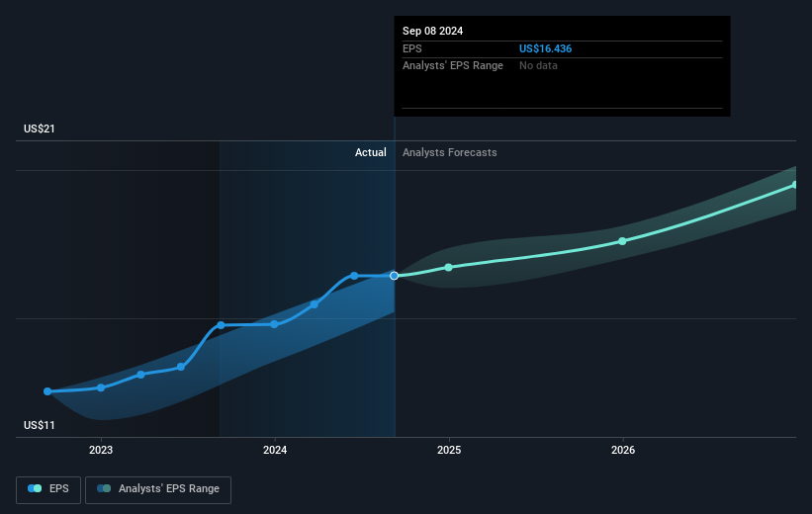Click the US$21 axis label
The height and width of the screenshot is (514, 812).
pyautogui.click(x=40, y=128)
